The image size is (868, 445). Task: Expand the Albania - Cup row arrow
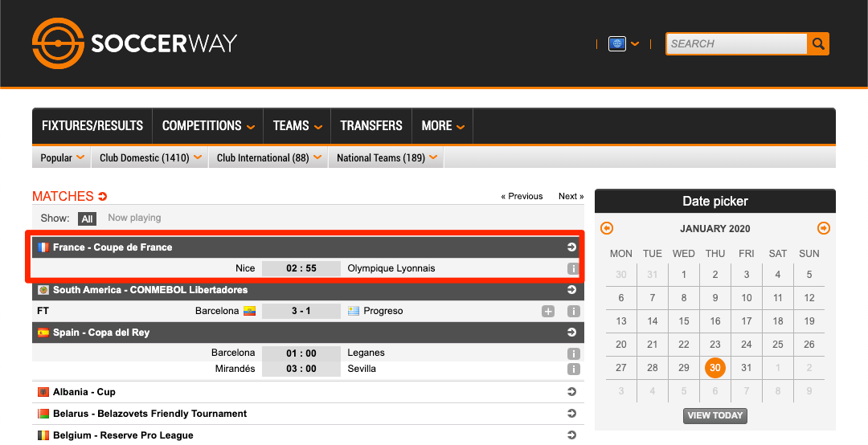coord(572,392)
